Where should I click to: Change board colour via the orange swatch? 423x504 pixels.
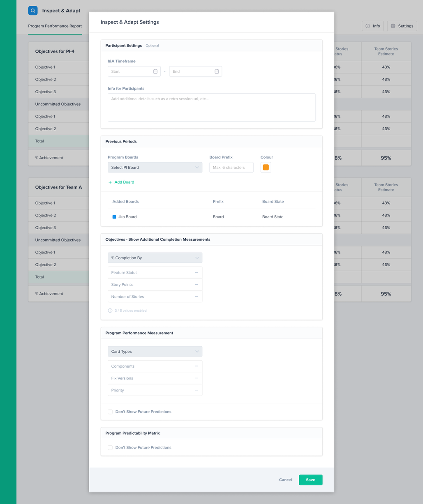pos(266,167)
